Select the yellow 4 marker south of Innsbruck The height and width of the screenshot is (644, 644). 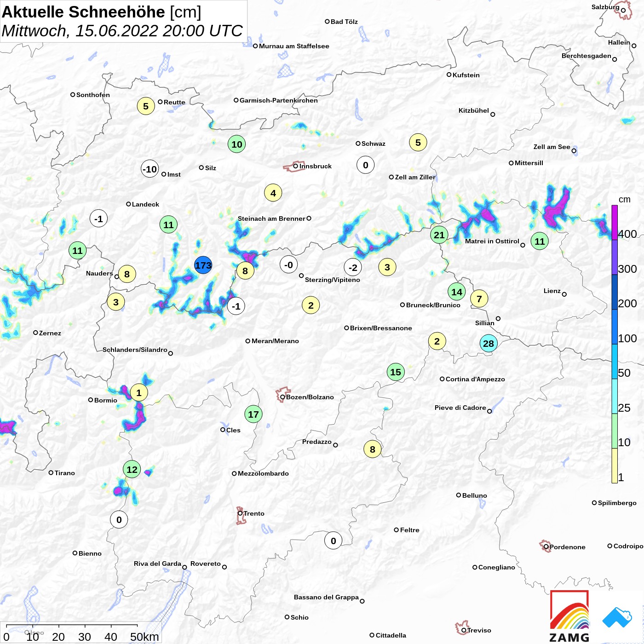[273, 193]
